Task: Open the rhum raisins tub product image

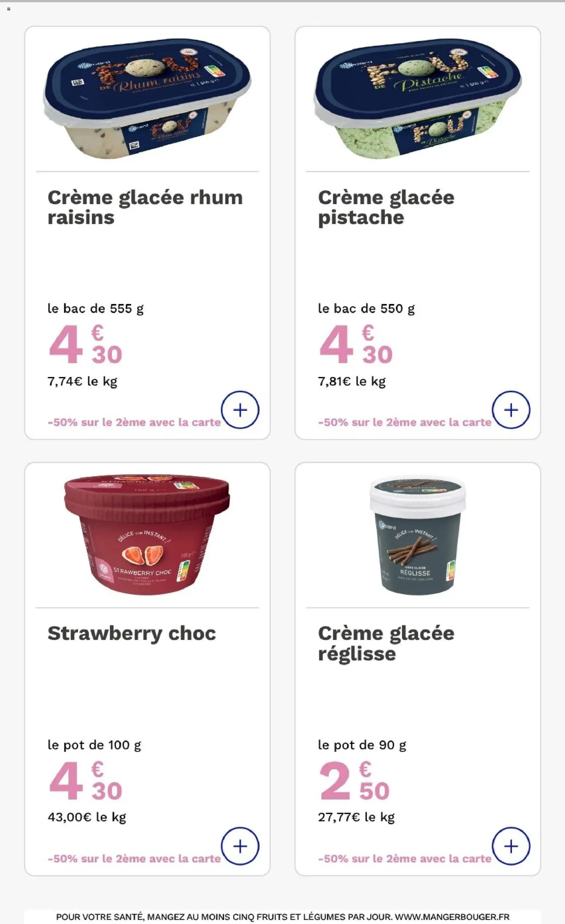Action: (x=147, y=98)
